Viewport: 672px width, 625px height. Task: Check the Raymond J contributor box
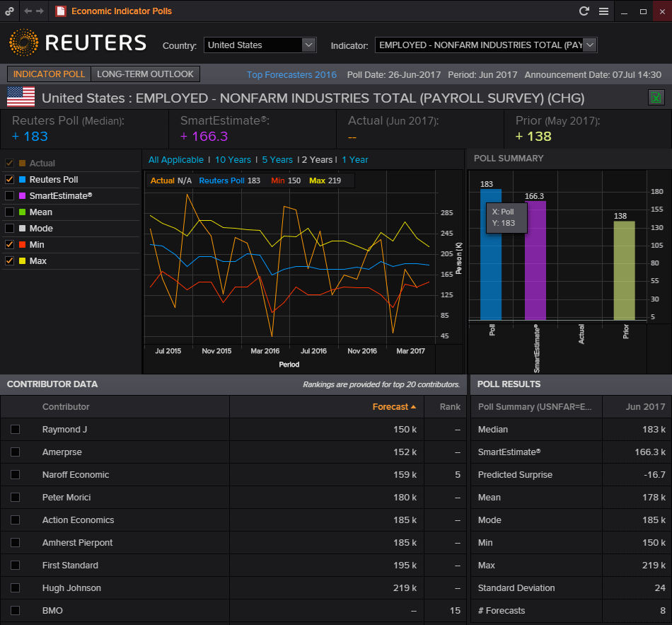(15, 430)
